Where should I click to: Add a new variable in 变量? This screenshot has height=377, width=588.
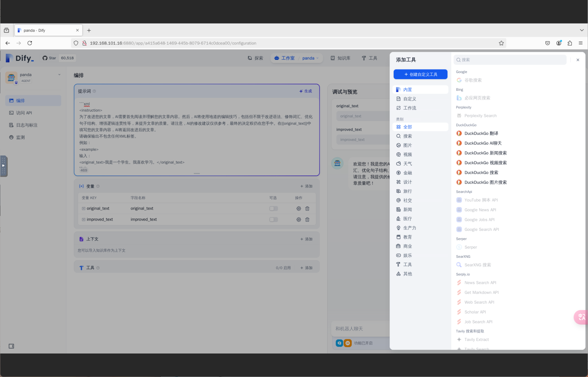point(306,186)
